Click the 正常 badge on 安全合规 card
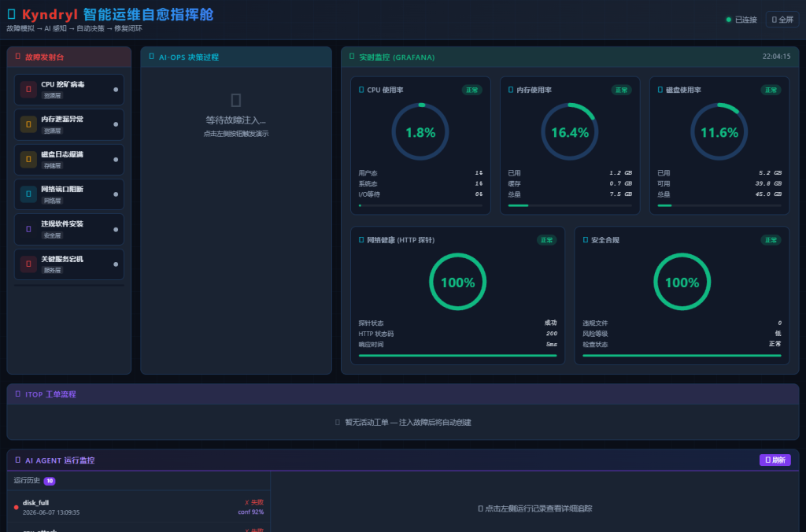 (771, 240)
